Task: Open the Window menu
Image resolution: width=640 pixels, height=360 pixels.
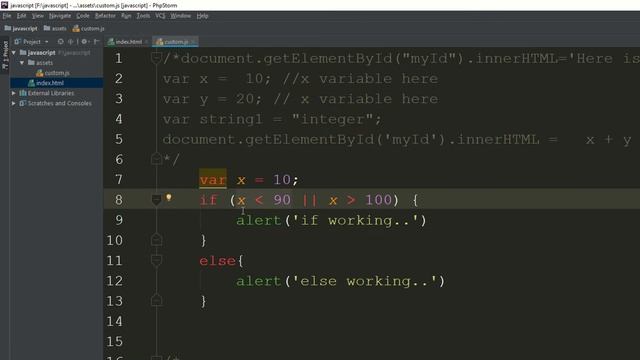Action: (180, 16)
